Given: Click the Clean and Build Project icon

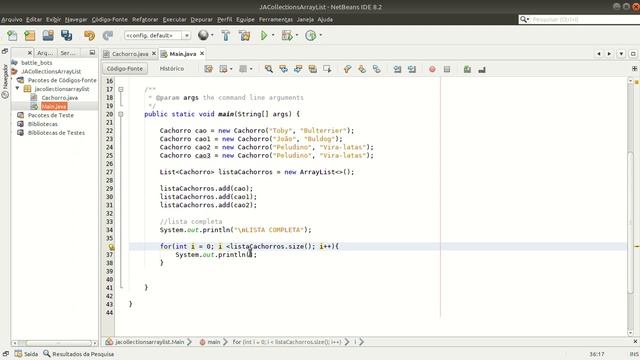Looking at the screenshot, I should click(245, 36).
